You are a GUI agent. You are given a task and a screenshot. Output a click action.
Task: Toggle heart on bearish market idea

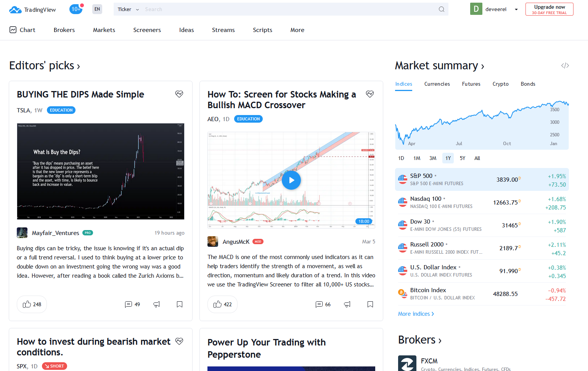click(179, 341)
